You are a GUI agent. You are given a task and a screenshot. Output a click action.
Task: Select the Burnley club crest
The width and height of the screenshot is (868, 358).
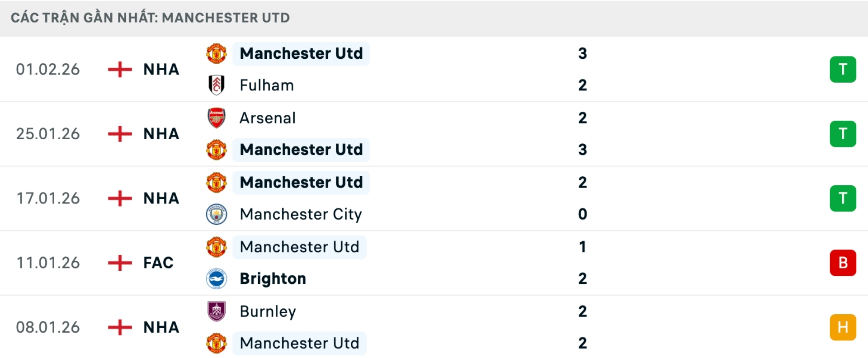[x=217, y=311]
